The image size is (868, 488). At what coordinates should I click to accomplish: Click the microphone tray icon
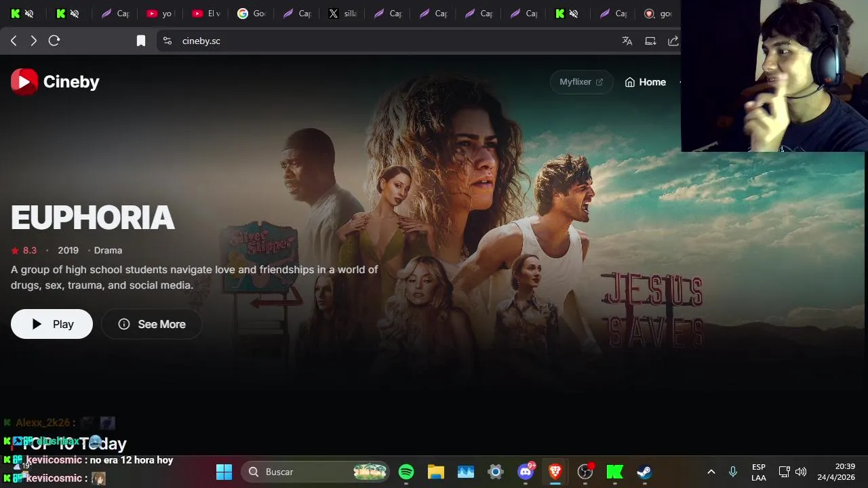coord(733,472)
